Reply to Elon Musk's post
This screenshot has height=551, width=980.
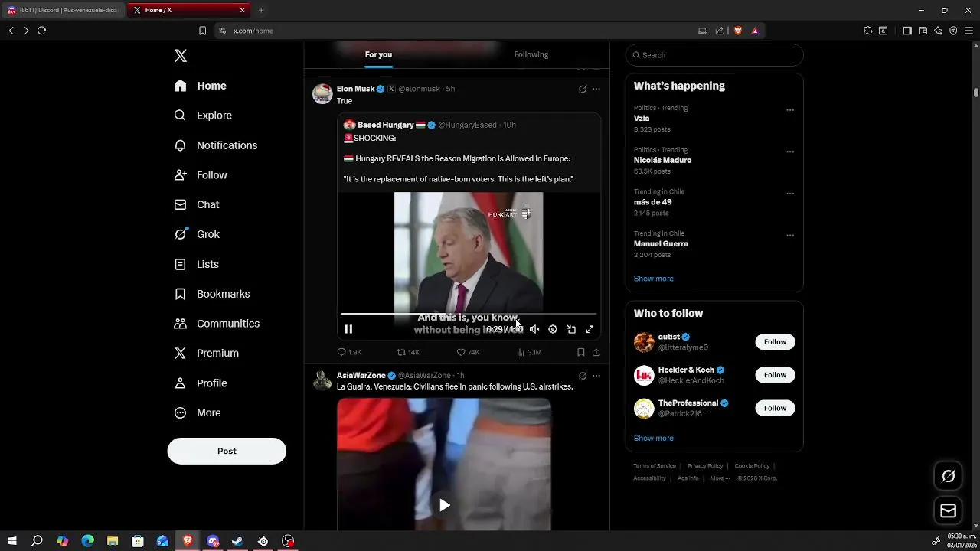[349, 352]
